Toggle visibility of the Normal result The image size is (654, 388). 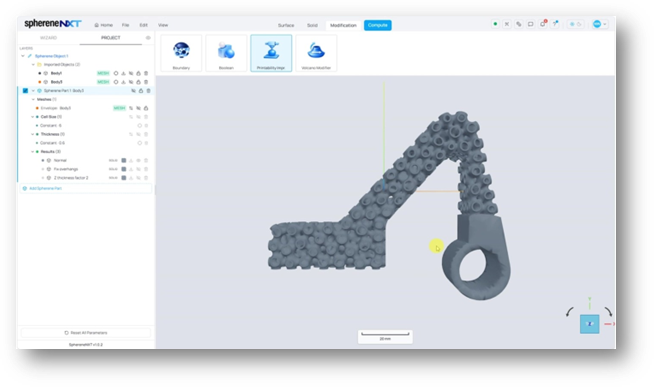138,161
